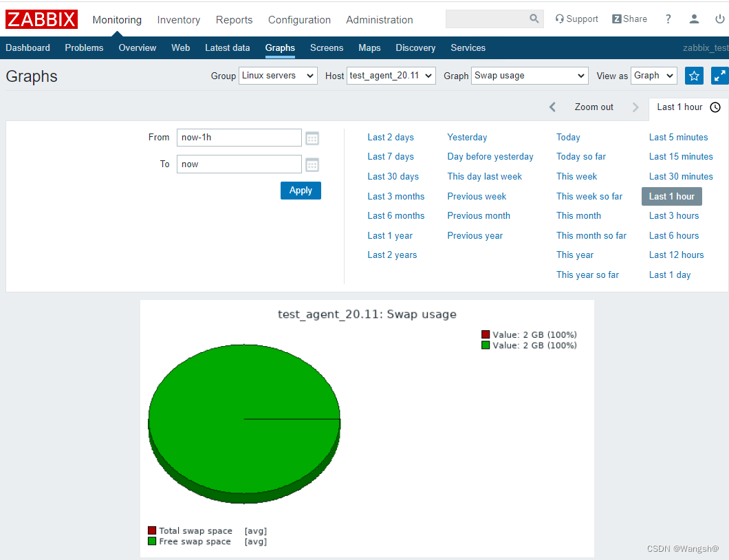Add graph to favourites with star icon
The height and width of the screenshot is (560, 729).
(x=694, y=76)
